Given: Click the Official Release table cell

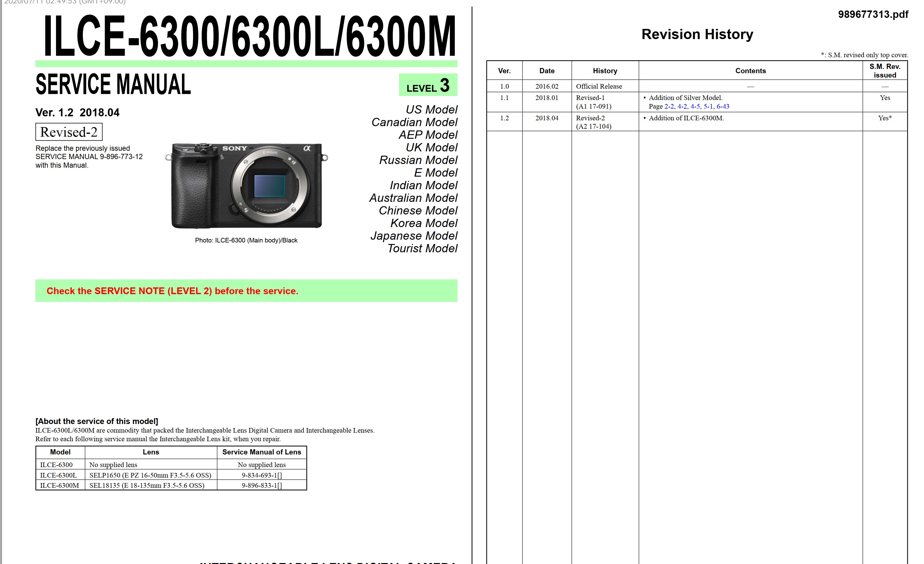Looking at the screenshot, I should pos(599,86).
